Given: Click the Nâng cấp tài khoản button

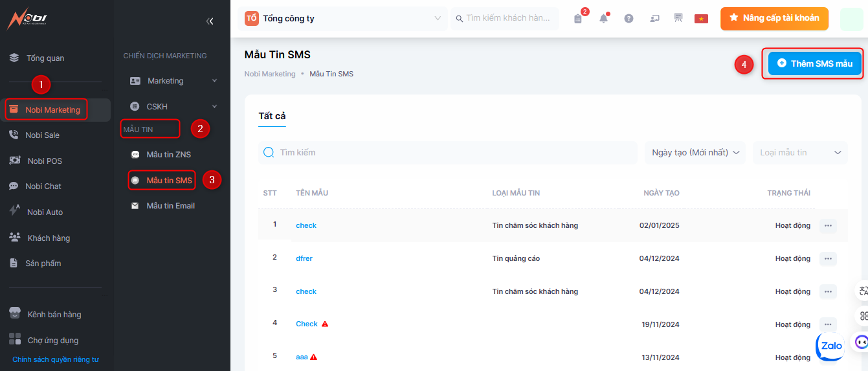Looking at the screenshot, I should click(774, 18).
